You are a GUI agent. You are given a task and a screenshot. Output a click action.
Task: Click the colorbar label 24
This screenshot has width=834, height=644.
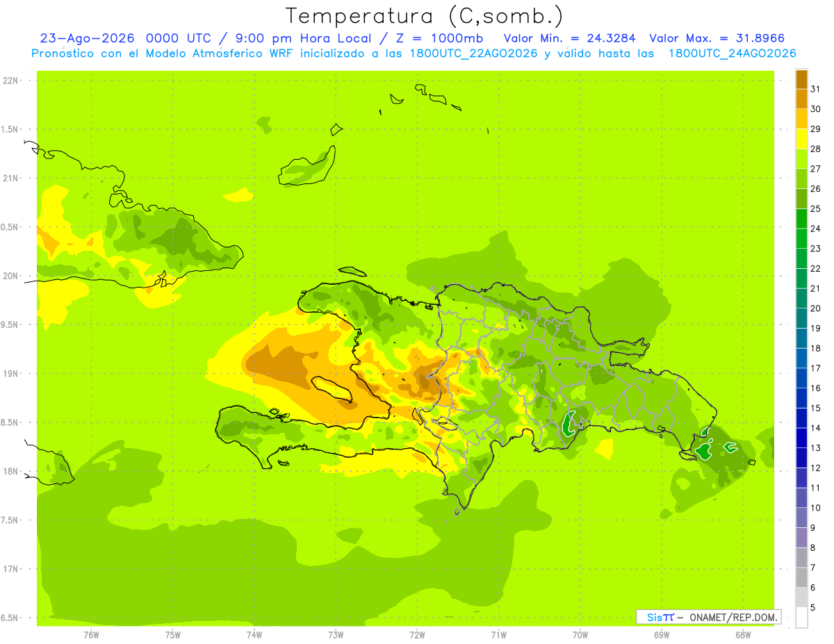pos(816,229)
